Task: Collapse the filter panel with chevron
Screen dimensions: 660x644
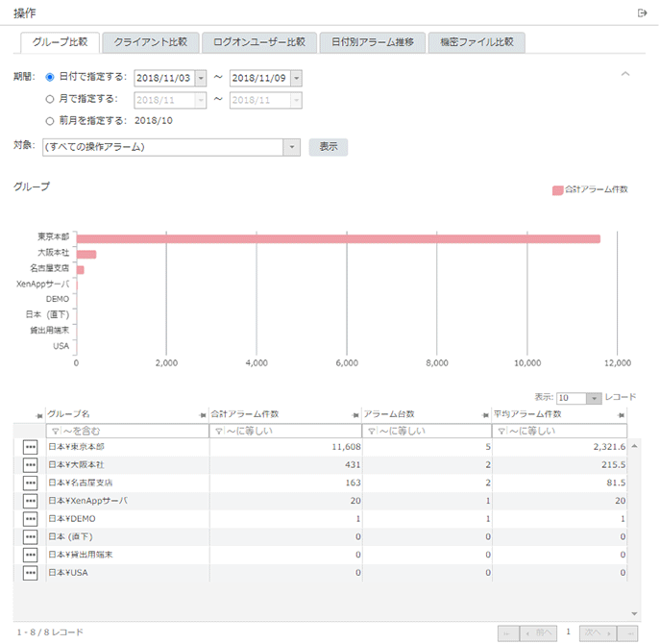Action: (625, 74)
